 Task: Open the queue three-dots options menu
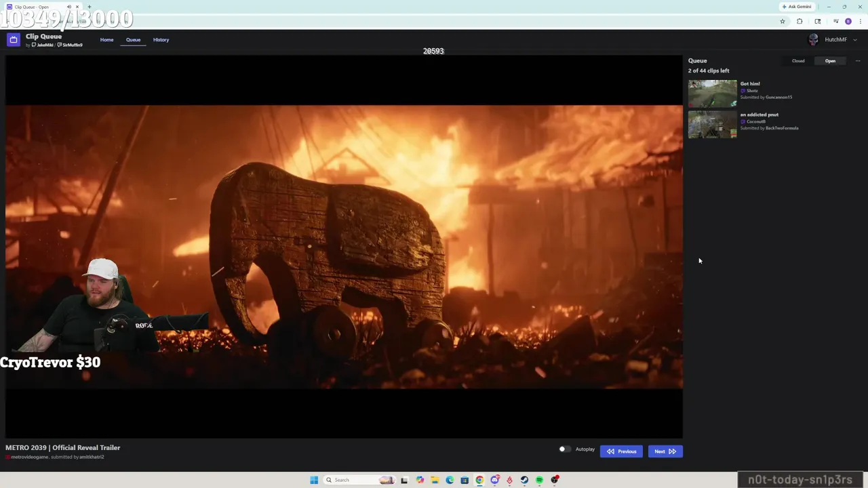point(858,61)
